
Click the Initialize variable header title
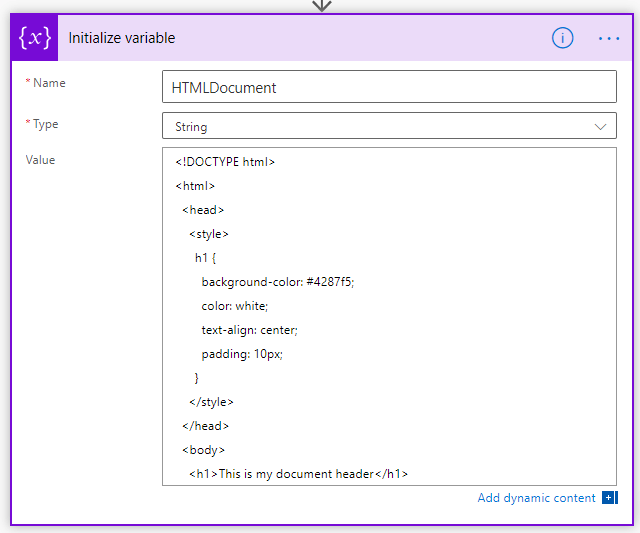[122, 38]
